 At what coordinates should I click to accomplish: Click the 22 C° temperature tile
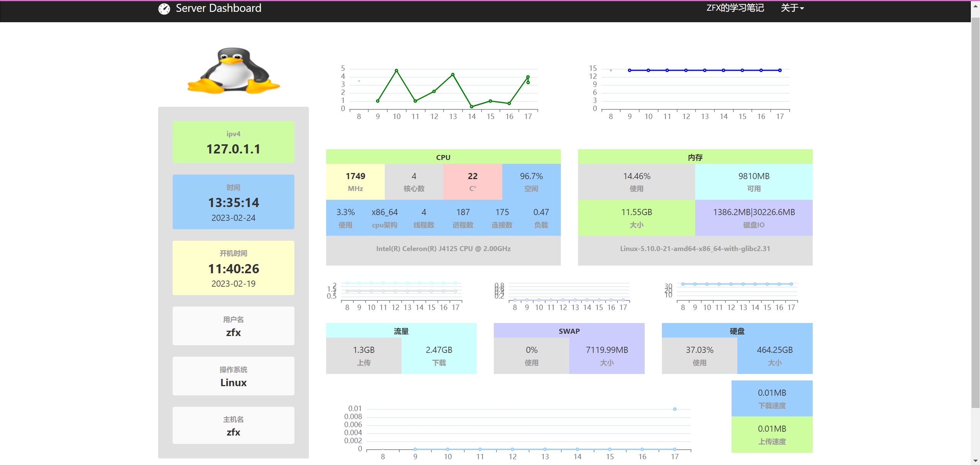(472, 182)
